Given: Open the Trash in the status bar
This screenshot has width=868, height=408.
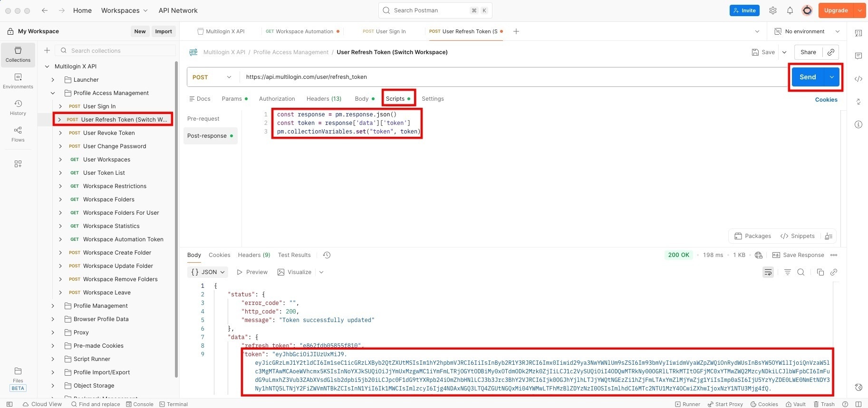Looking at the screenshot, I should coord(824,404).
